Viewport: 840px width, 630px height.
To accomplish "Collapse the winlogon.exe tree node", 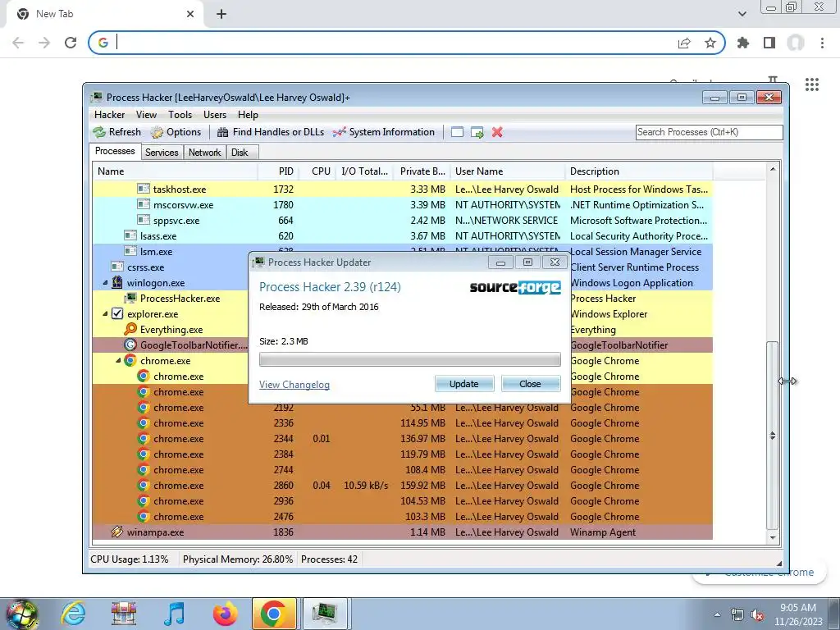I will (105, 282).
